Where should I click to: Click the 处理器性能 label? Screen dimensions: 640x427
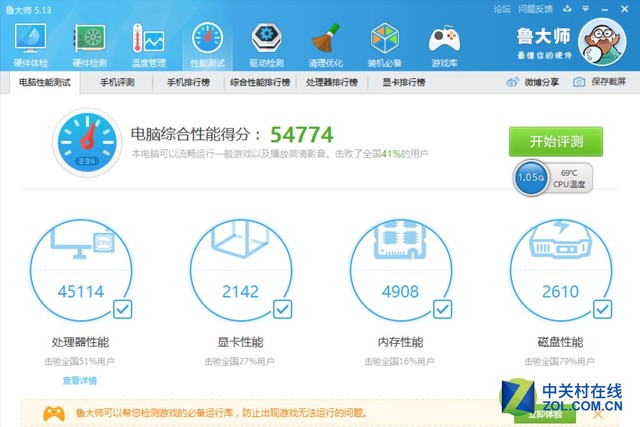point(80,342)
